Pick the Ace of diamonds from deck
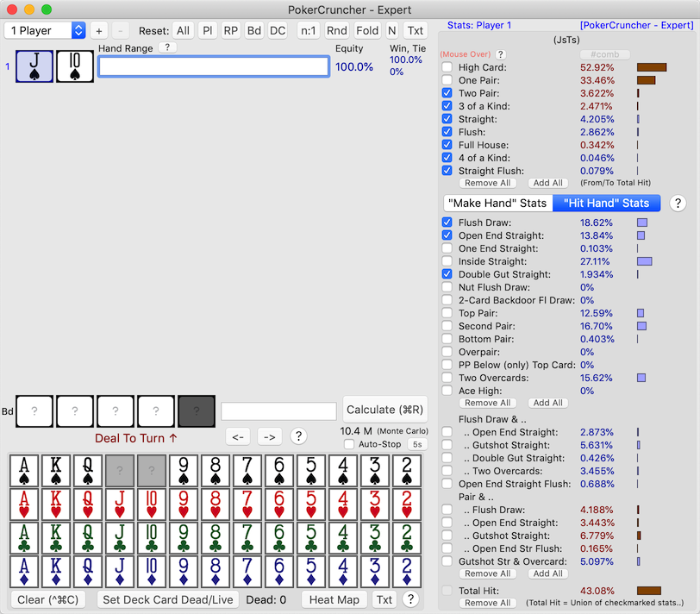Image resolution: width=700 pixels, height=614 pixels. coord(24,572)
